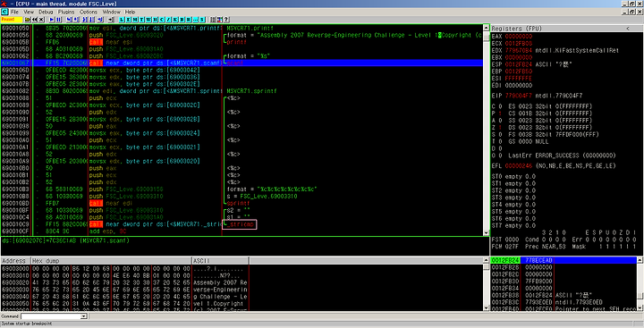Image resolution: width=644 pixels, height=328 pixels.
Task: Click Execute till return icon
Action: (100, 20)
